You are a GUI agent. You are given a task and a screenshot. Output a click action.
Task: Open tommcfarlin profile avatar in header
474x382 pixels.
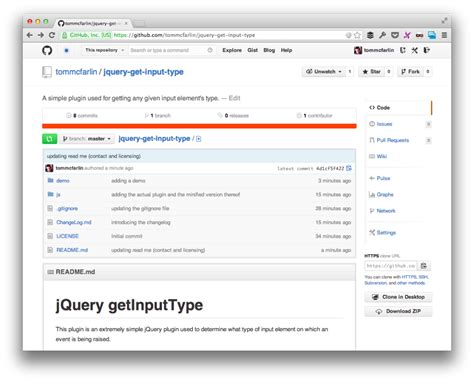pyautogui.click(x=358, y=50)
